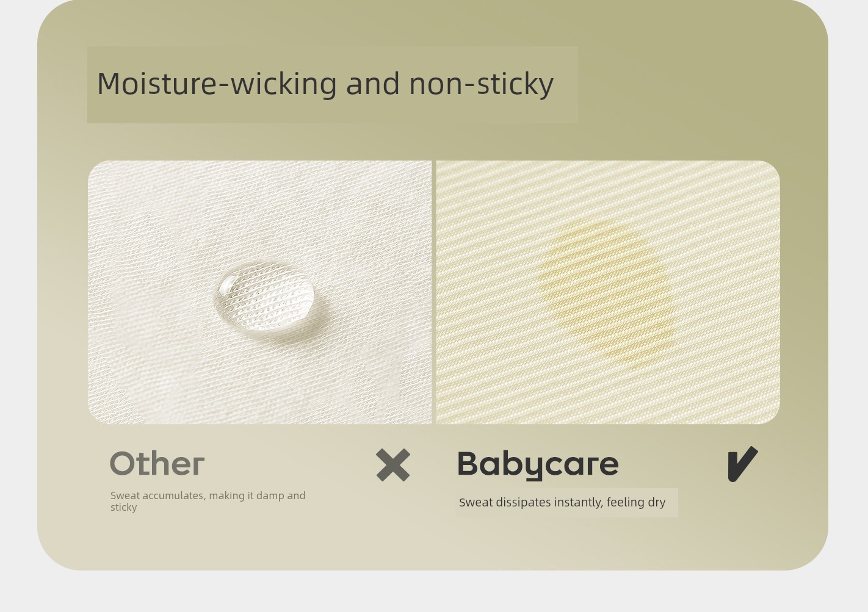Click the right striped fabric image

tap(608, 292)
